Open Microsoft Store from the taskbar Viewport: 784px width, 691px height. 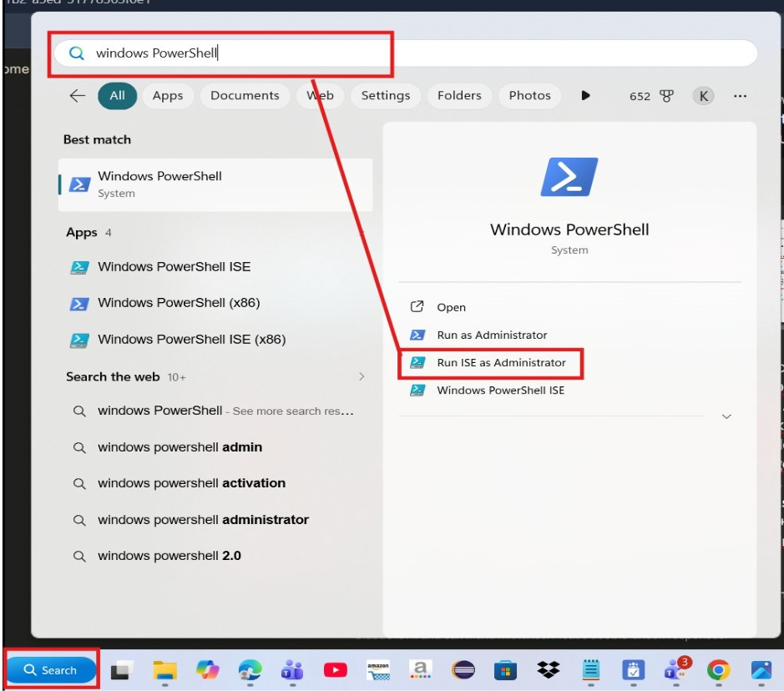(505, 670)
